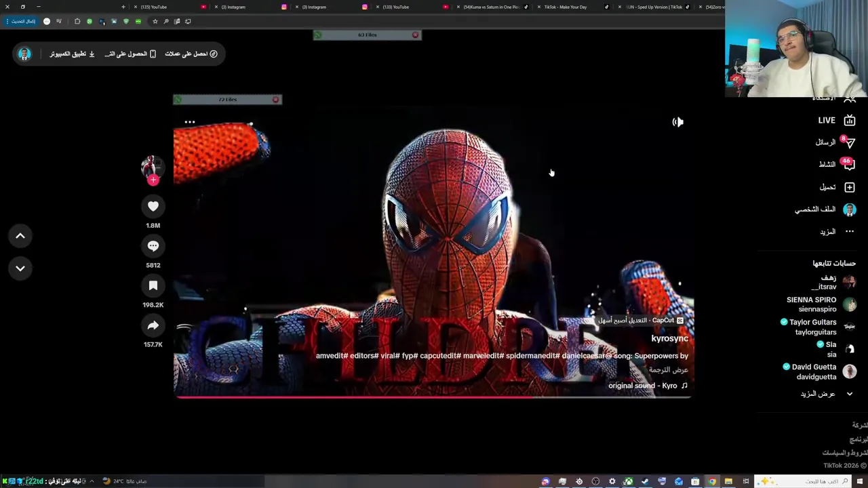The width and height of the screenshot is (868, 488).
Task: Open the video's three-dot options menu
Action: [190, 122]
